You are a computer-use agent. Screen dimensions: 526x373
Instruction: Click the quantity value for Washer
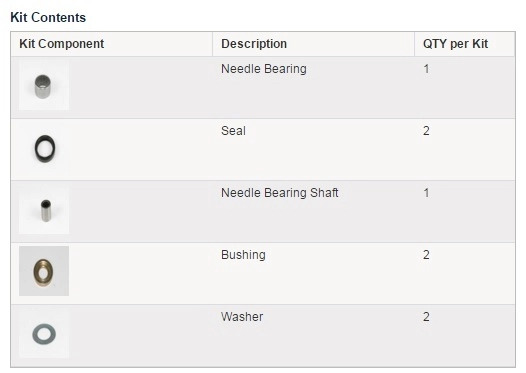426,317
